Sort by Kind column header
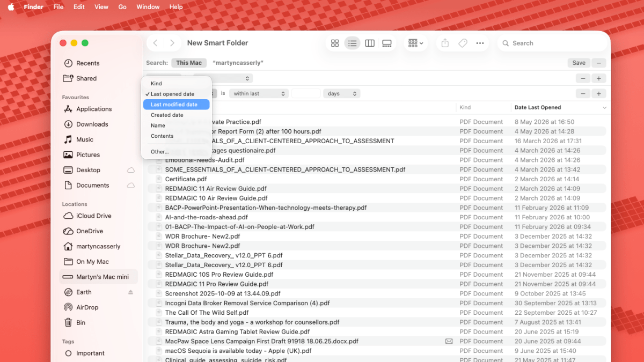This screenshot has height=362, width=644. [483, 107]
